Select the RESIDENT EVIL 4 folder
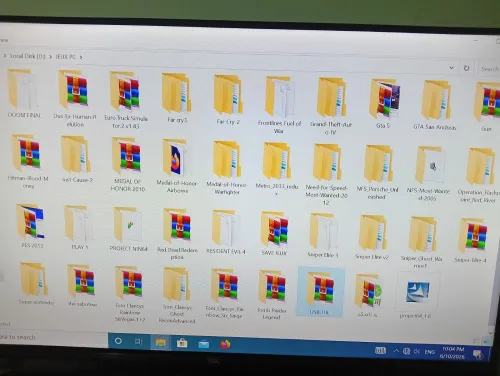 226,232
